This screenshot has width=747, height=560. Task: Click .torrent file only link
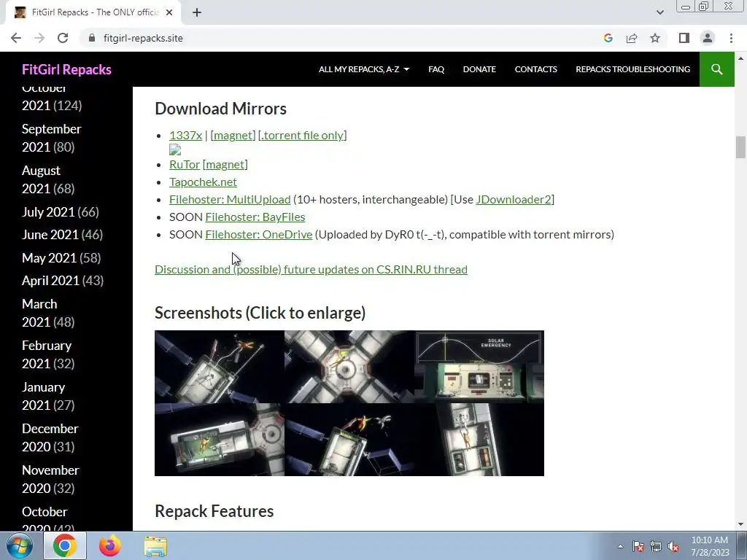[302, 135]
